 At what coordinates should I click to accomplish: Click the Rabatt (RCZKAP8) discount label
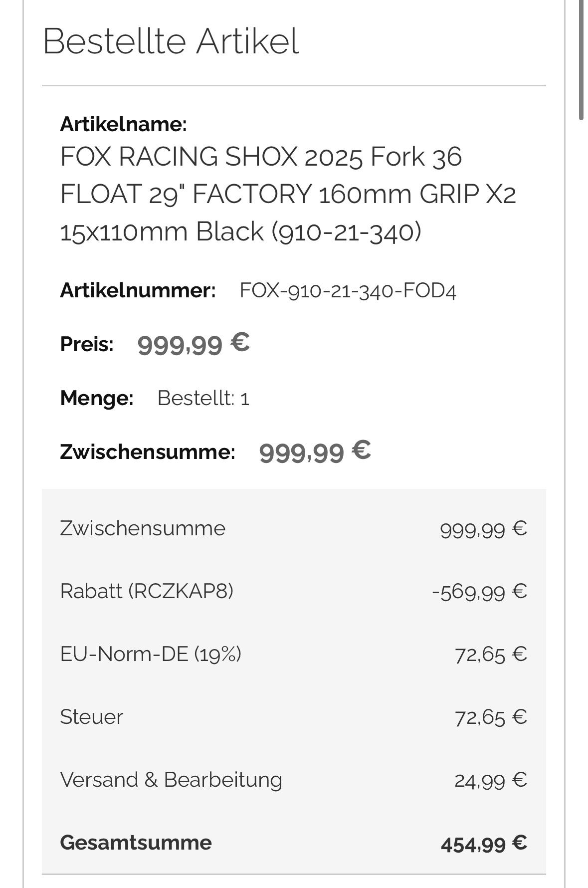(x=147, y=591)
